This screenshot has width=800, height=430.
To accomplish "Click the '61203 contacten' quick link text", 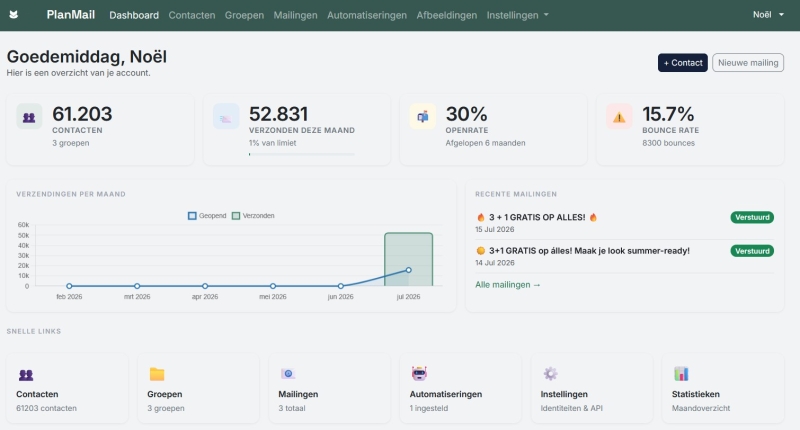I will [46, 408].
